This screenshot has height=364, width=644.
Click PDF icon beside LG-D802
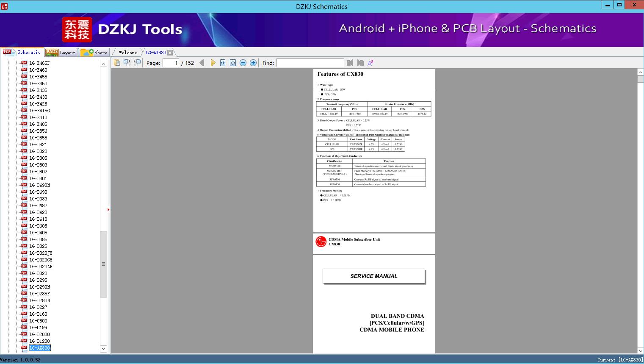24,171
